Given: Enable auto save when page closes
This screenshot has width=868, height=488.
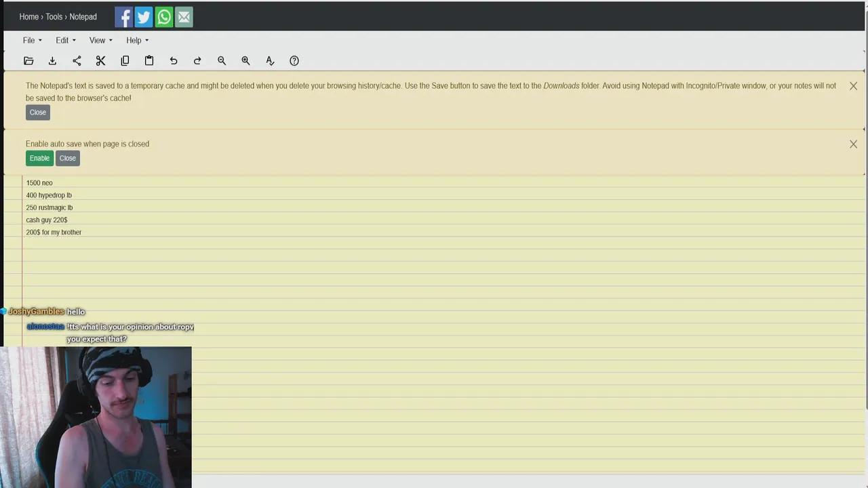Looking at the screenshot, I should pyautogui.click(x=39, y=158).
